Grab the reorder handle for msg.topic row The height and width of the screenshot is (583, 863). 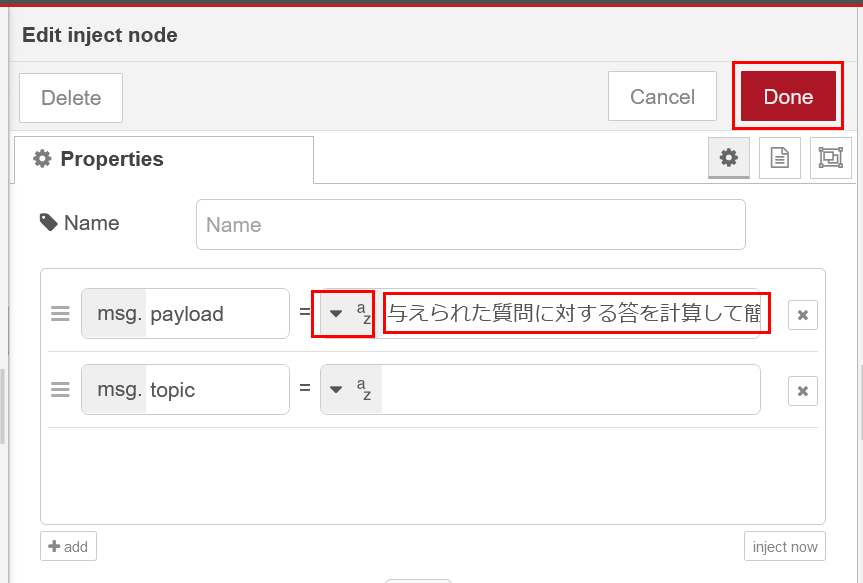[x=60, y=390]
